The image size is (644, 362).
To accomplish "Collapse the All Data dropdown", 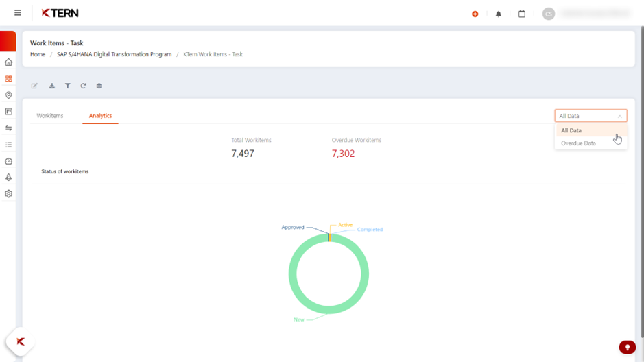I will (591, 116).
